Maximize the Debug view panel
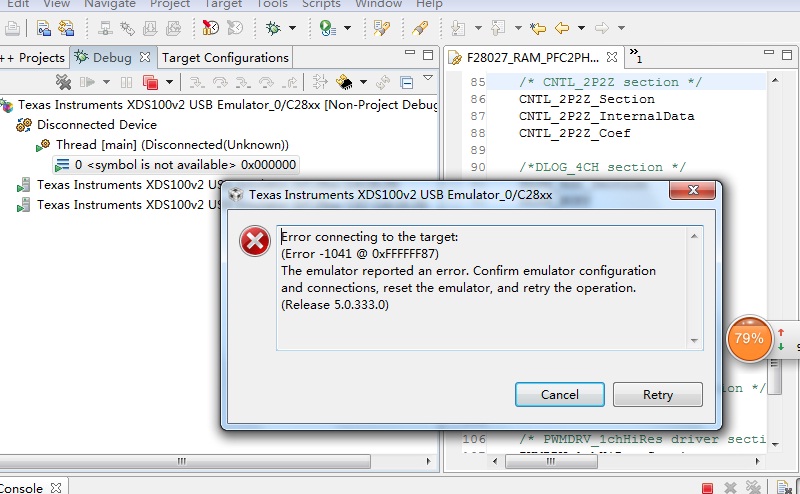 pyautogui.click(x=428, y=55)
